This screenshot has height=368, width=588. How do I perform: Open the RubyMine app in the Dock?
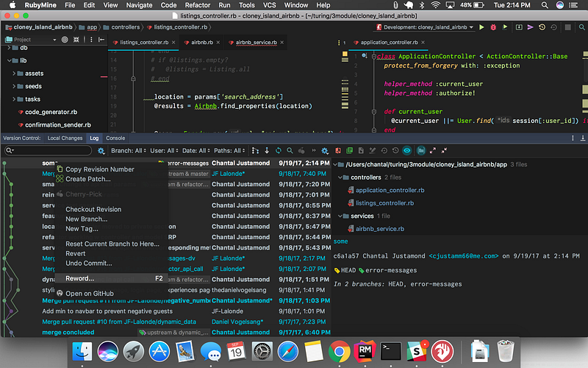(x=365, y=351)
